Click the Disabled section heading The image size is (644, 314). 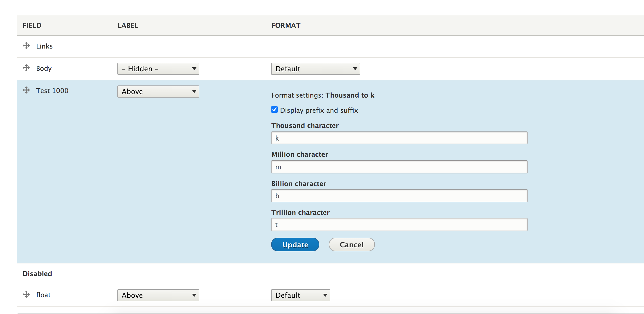coord(37,273)
